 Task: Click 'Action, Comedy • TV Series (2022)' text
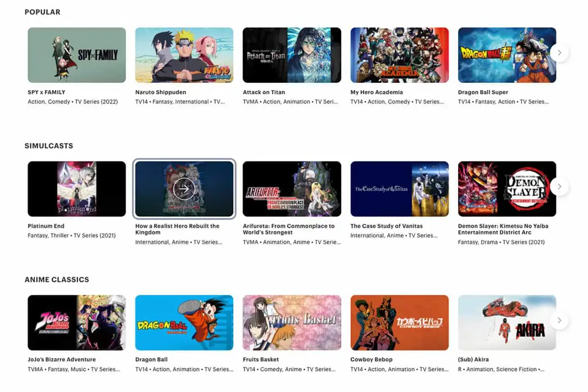pyautogui.click(x=73, y=102)
